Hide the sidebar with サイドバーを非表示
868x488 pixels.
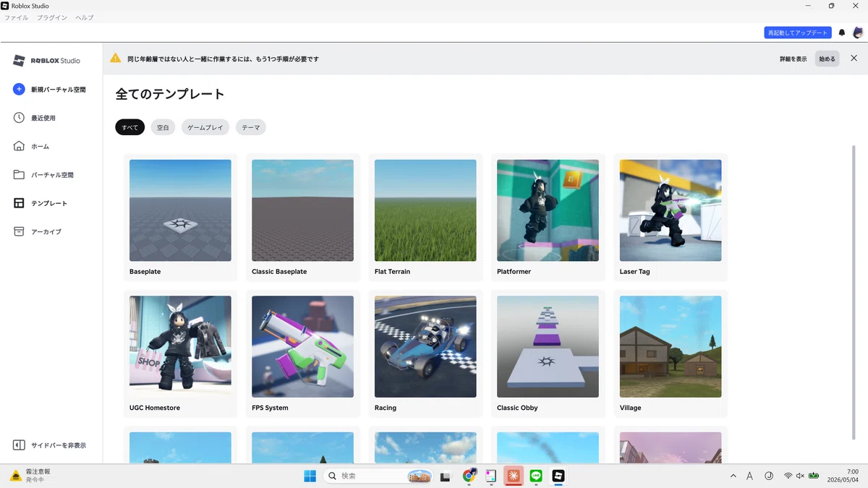point(51,445)
